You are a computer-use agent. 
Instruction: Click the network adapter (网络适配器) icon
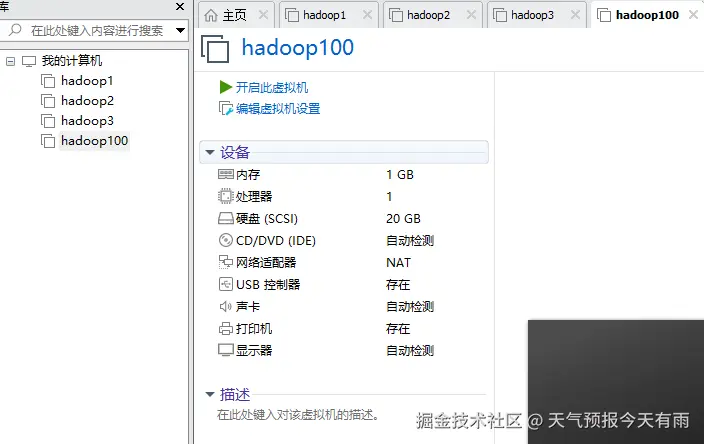point(225,262)
